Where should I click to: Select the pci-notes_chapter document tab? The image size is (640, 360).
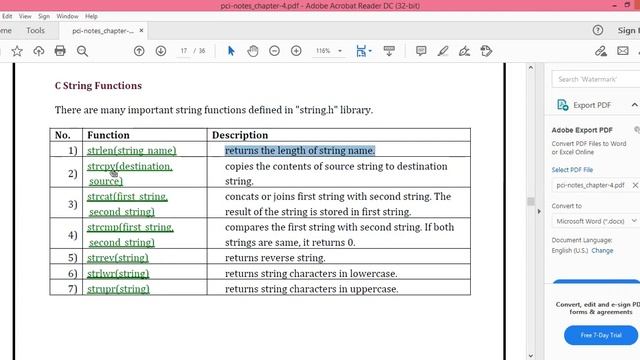click(103, 31)
